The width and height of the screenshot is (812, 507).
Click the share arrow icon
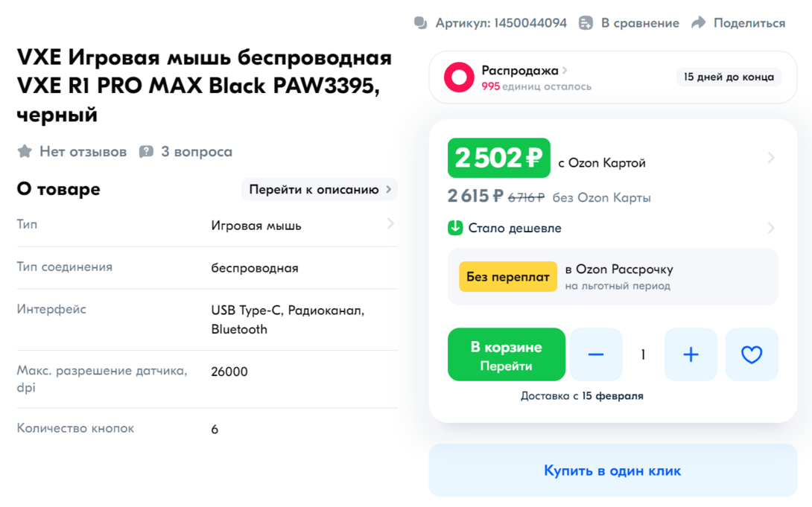point(698,23)
